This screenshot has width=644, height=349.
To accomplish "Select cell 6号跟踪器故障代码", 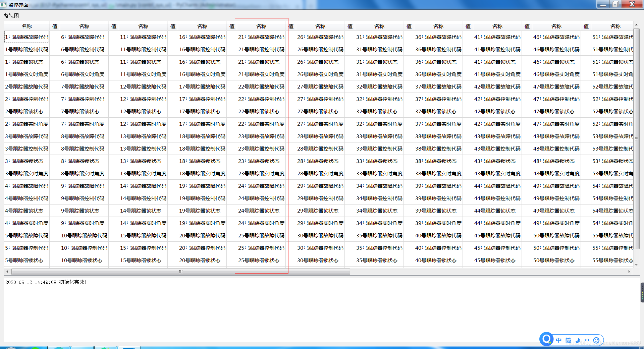I will coord(84,37).
